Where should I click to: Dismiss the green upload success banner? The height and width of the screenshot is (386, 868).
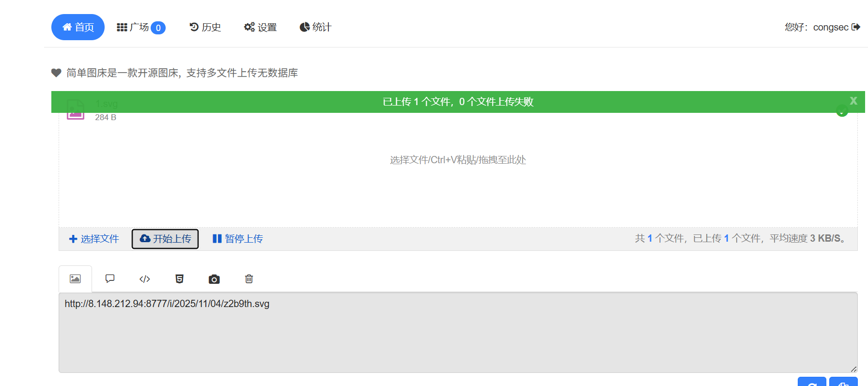click(x=853, y=101)
